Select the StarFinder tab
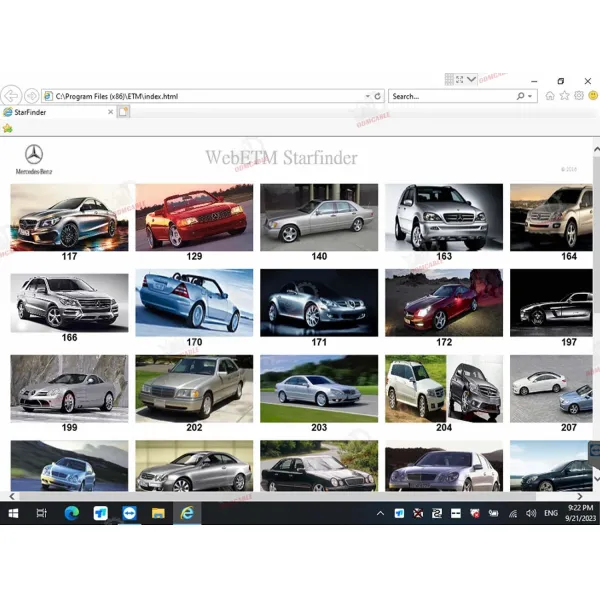The width and height of the screenshot is (600, 600). coord(58,112)
